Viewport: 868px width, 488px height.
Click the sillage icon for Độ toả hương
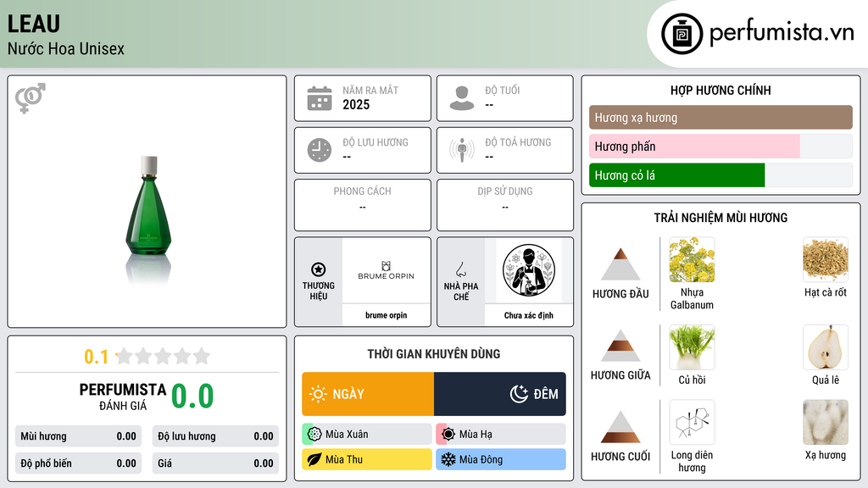462,150
